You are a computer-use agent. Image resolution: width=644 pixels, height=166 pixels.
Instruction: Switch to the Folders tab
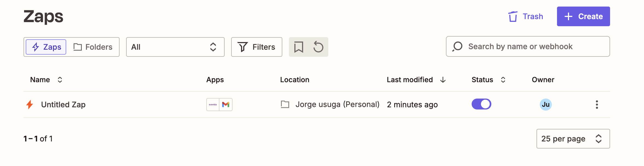[x=93, y=47]
